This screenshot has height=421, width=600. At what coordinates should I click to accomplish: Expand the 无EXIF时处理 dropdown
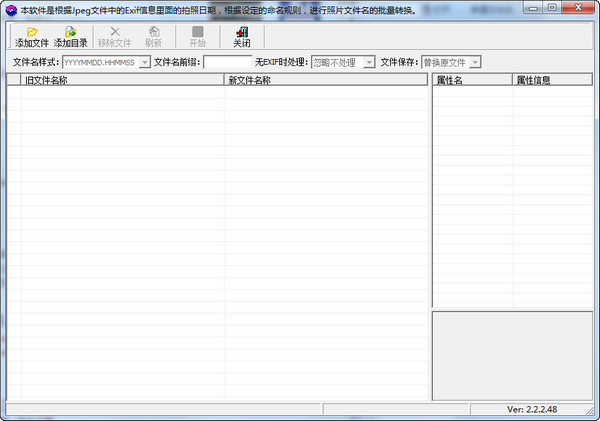pyautogui.click(x=369, y=62)
